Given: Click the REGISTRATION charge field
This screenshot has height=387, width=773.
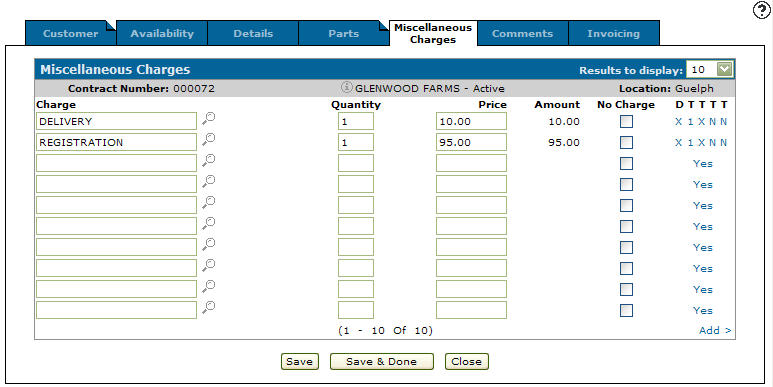Looking at the screenshot, I should tap(116, 142).
